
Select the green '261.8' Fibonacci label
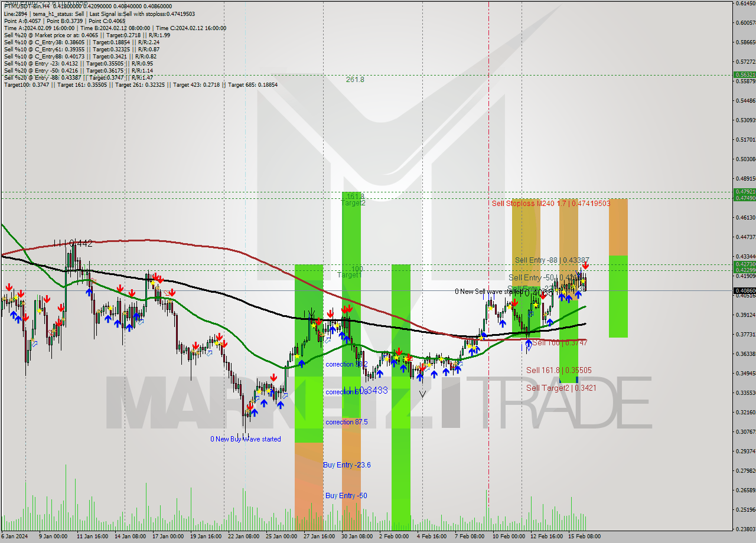click(x=355, y=80)
